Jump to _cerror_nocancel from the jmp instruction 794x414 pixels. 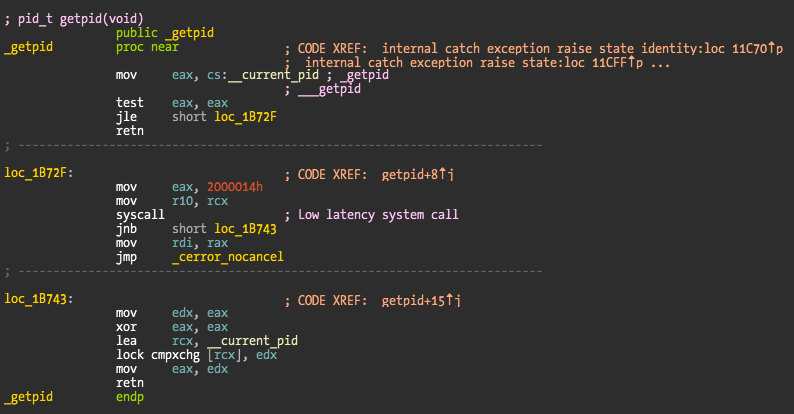point(227,256)
